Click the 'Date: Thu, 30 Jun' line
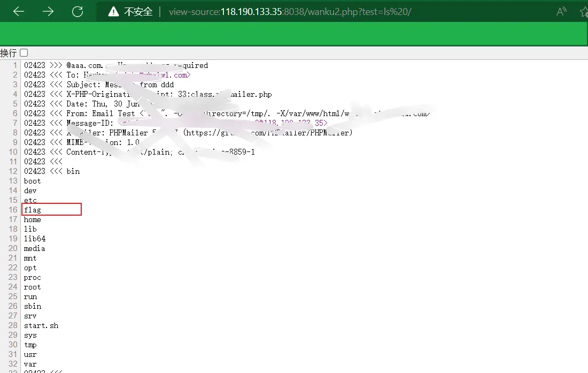This screenshot has width=588, height=373. (82, 104)
